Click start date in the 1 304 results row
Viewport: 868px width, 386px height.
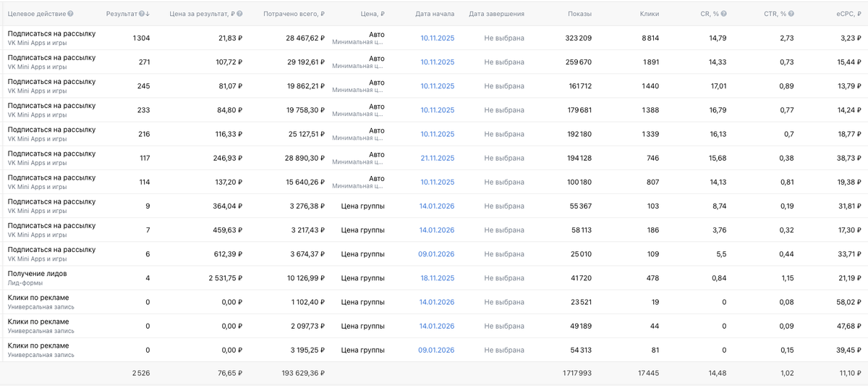[x=437, y=38]
